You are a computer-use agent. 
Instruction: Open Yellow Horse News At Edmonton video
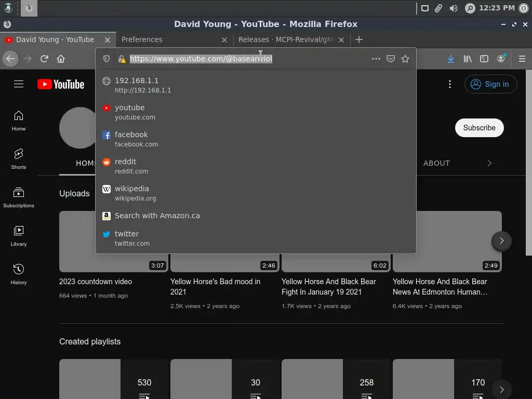(440, 287)
